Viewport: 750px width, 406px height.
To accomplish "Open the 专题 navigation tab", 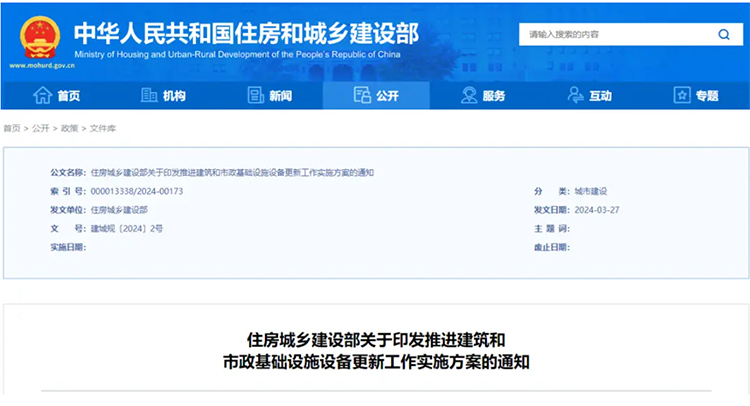I will click(x=696, y=96).
